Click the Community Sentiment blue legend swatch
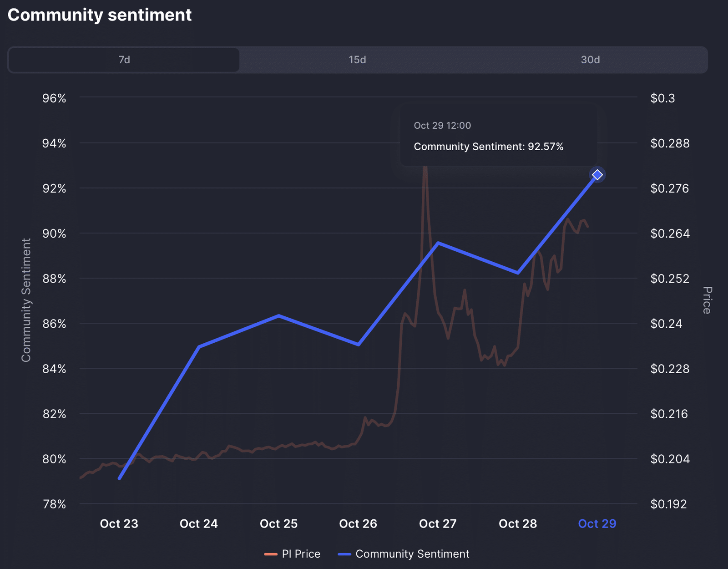 [x=344, y=554]
